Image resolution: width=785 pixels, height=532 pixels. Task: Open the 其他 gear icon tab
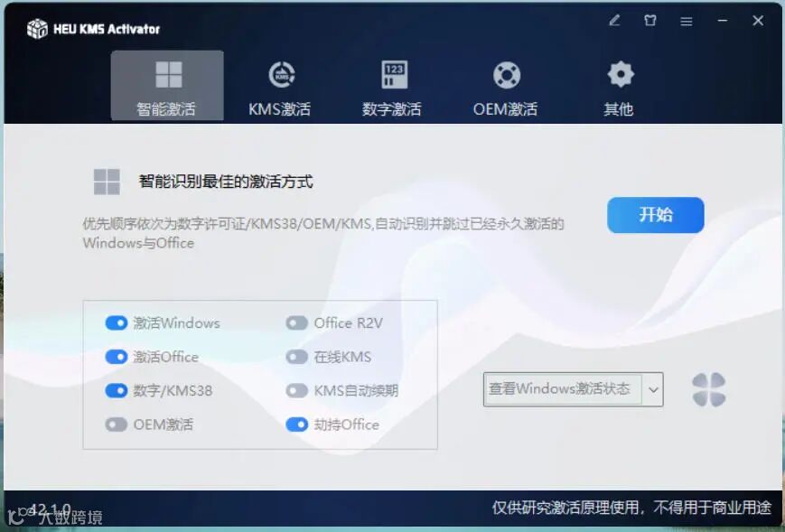coord(621,74)
